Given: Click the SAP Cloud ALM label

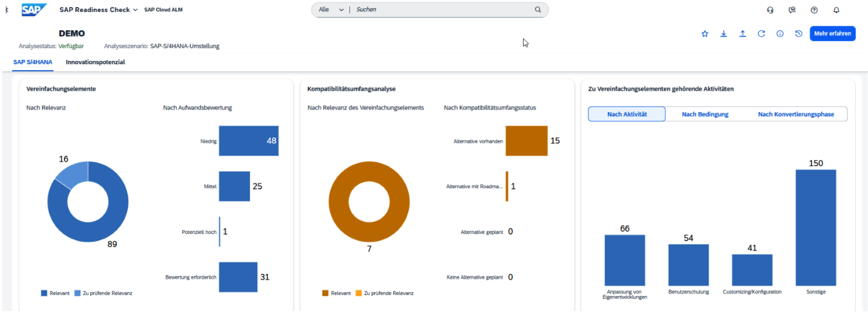Looking at the screenshot, I should point(163,10).
